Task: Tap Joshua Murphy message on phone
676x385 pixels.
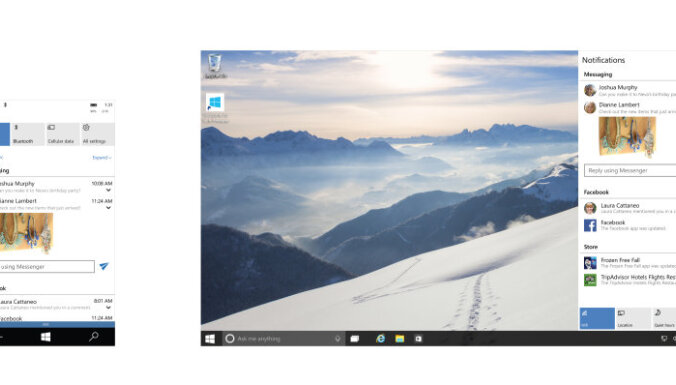Action: tap(56, 187)
